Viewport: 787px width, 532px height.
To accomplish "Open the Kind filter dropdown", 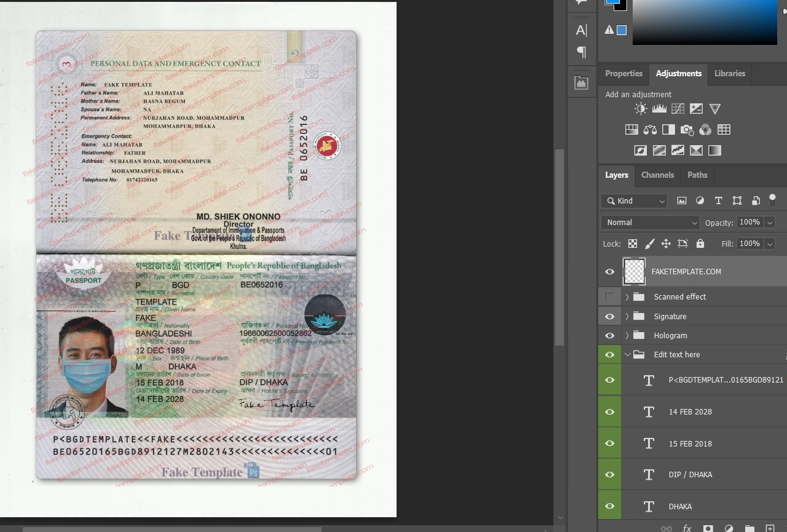I will point(634,200).
